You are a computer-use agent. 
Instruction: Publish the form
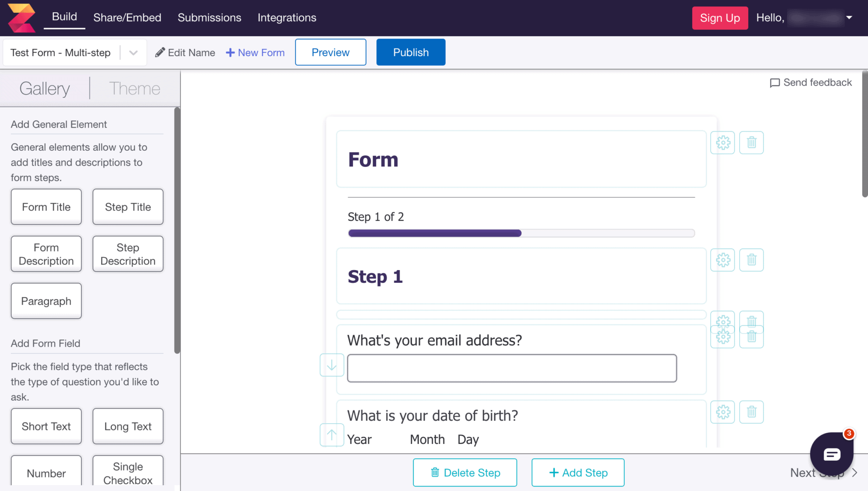click(x=410, y=52)
